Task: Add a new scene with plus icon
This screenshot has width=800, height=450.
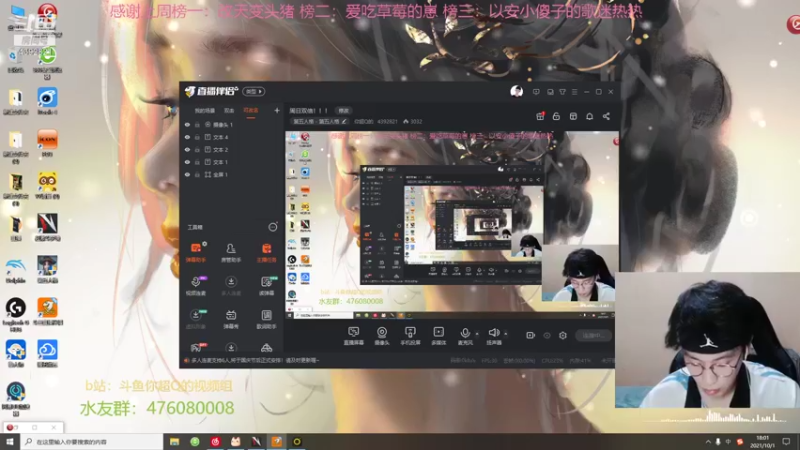Action: tap(277, 110)
